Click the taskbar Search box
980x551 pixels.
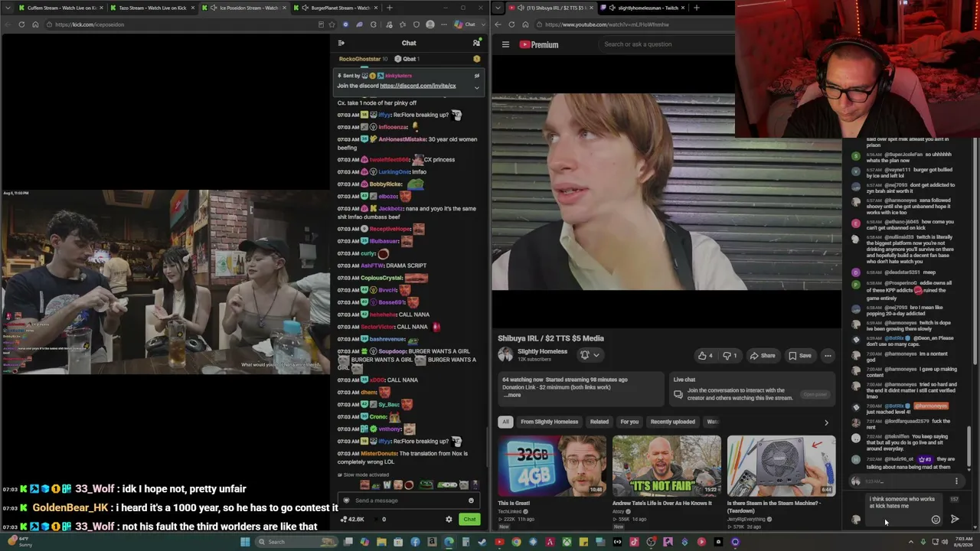[296, 542]
